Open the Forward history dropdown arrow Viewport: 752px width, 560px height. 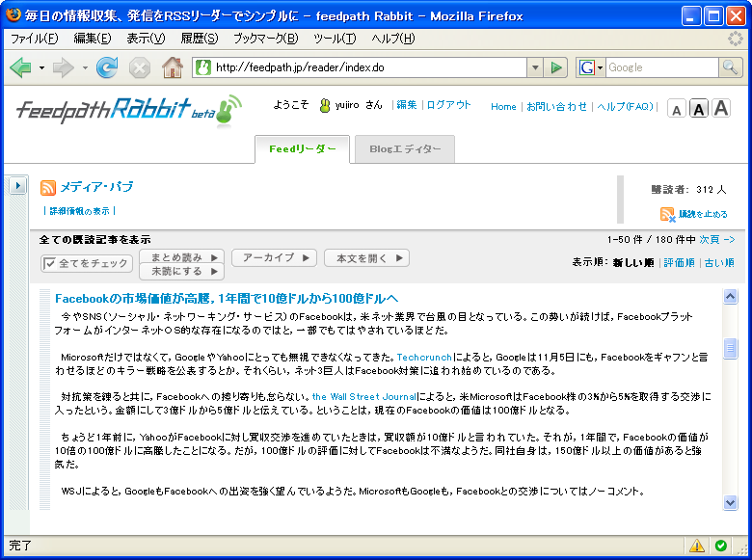coord(85,68)
